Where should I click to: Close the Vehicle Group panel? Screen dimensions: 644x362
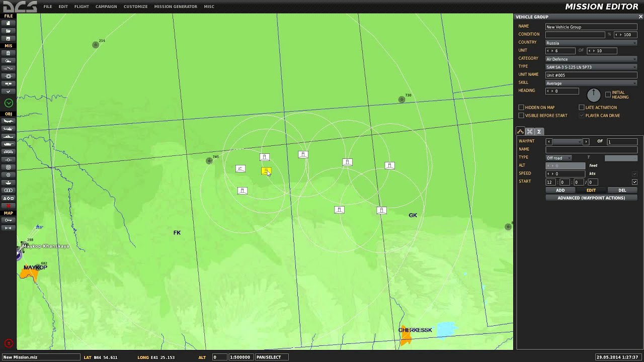[640, 17]
